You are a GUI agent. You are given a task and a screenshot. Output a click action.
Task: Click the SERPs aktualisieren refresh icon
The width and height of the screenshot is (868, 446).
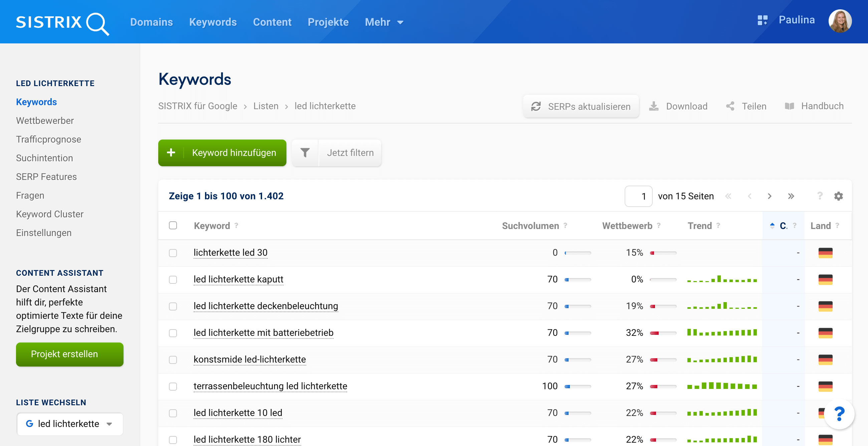click(536, 106)
